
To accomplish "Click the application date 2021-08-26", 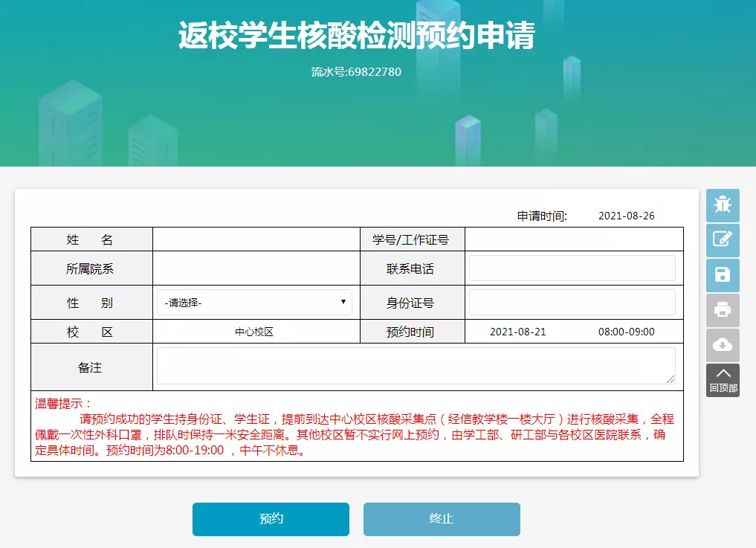I will point(626,216).
